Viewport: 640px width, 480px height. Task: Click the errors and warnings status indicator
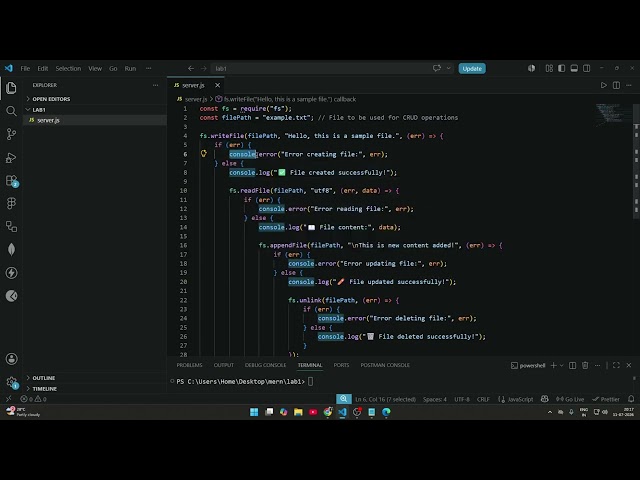pos(33,399)
